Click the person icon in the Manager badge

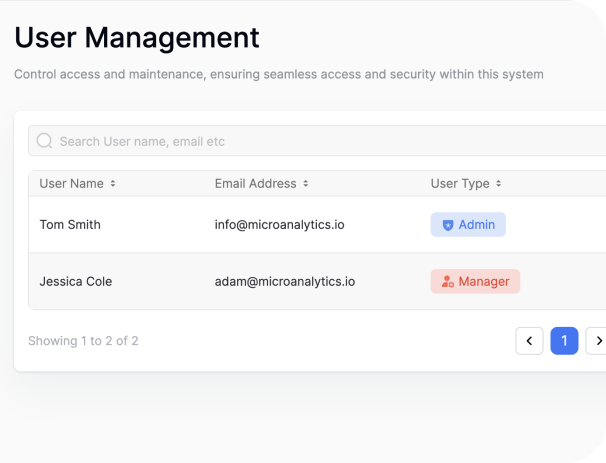tap(448, 281)
